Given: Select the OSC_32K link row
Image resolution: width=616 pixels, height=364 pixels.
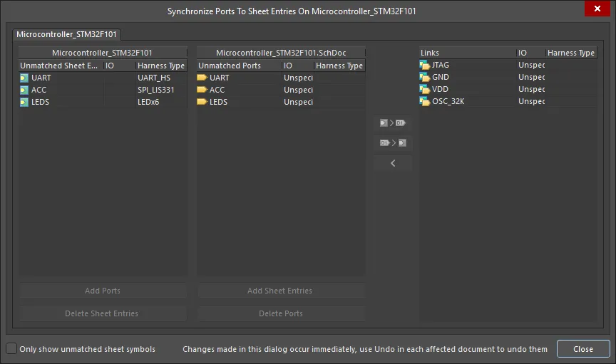Looking at the screenshot, I should click(x=508, y=102).
